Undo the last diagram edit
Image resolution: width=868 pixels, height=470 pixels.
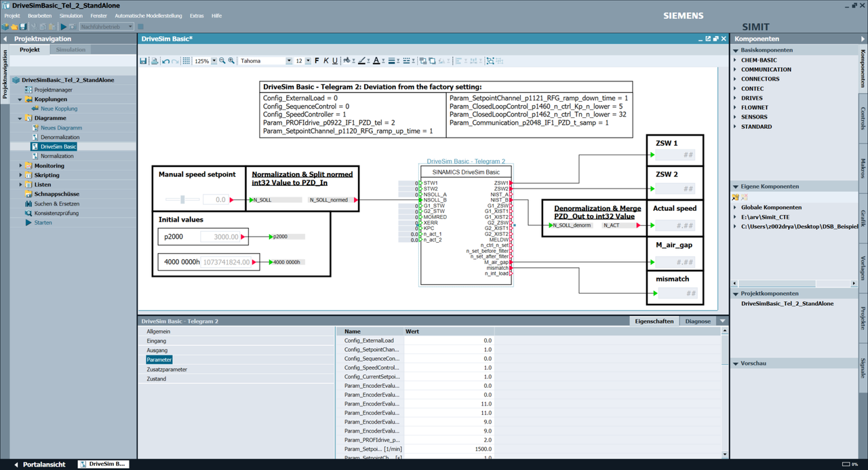166,61
